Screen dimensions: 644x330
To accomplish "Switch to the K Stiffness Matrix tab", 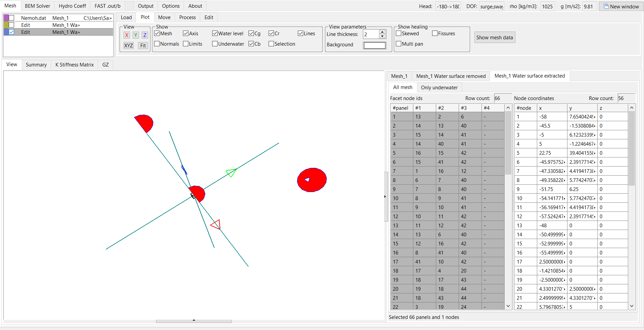I will (74, 64).
